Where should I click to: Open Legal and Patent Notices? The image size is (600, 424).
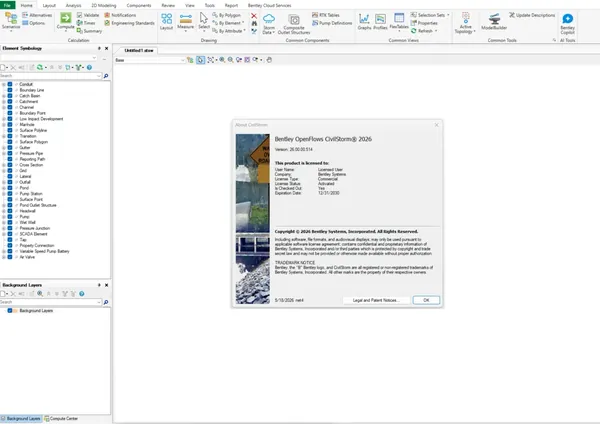pyautogui.click(x=376, y=300)
